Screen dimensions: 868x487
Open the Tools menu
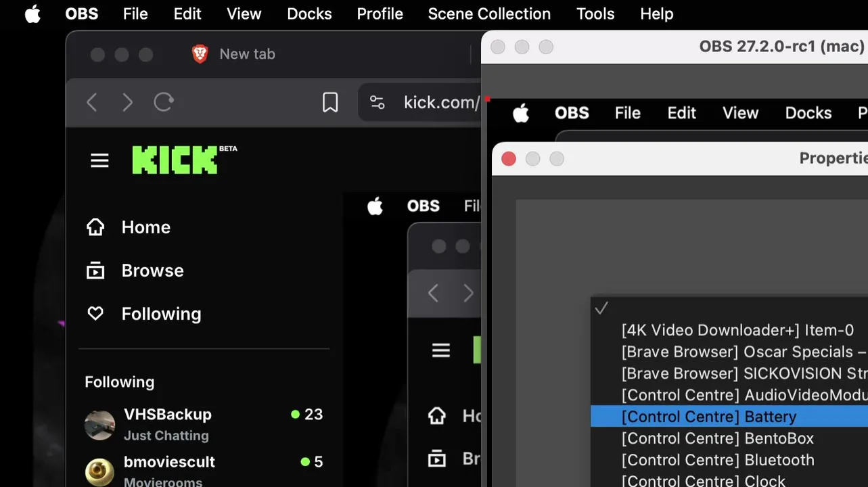(595, 14)
